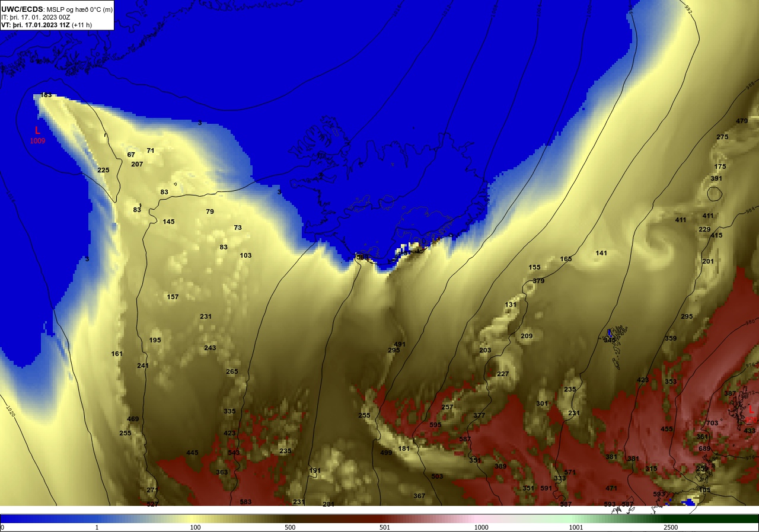Click the height value 207
The image size is (759, 532).
coord(137,165)
